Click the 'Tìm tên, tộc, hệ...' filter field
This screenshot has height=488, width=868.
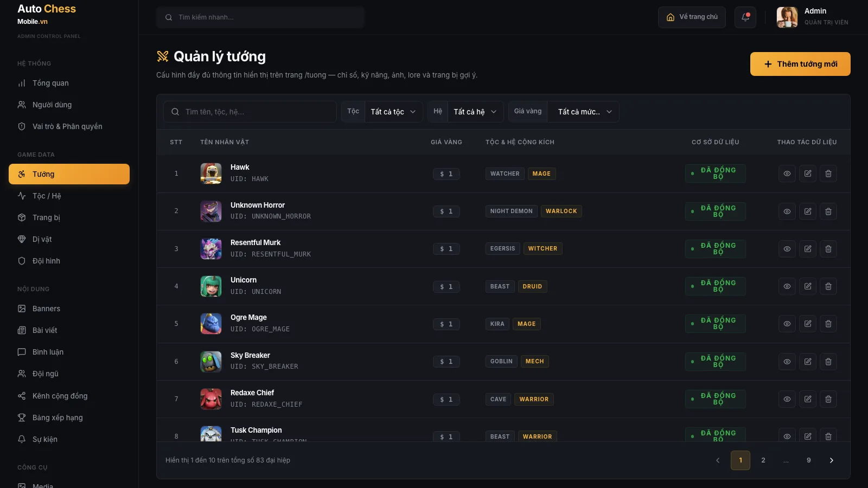click(250, 112)
